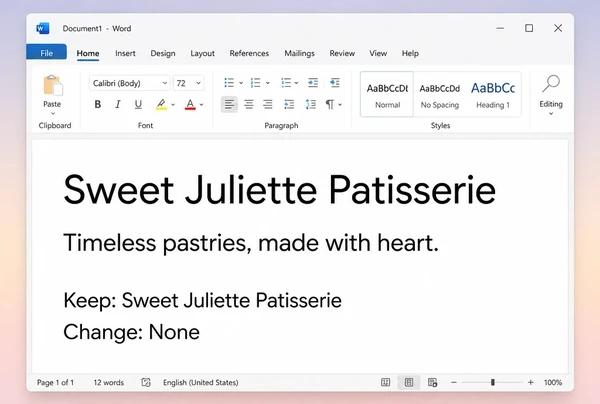This screenshot has height=404, width=600.
Task: Expand the bullets library dropdown arrow
Action: [241, 83]
